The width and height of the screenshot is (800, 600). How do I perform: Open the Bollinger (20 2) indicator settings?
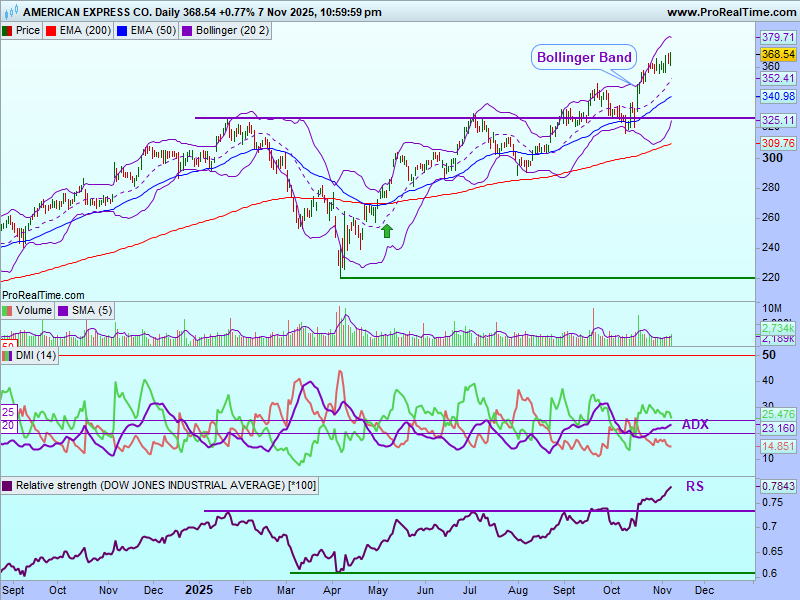[x=231, y=31]
